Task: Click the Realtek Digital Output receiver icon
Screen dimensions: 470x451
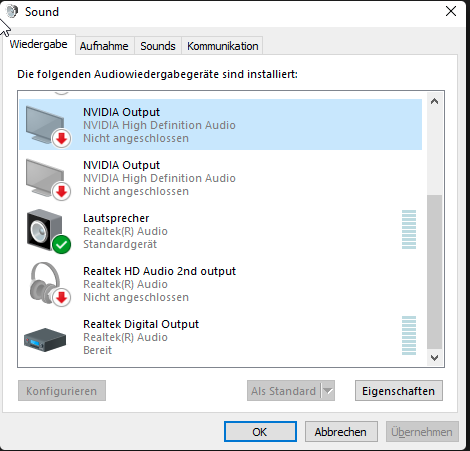Action: coord(45,340)
